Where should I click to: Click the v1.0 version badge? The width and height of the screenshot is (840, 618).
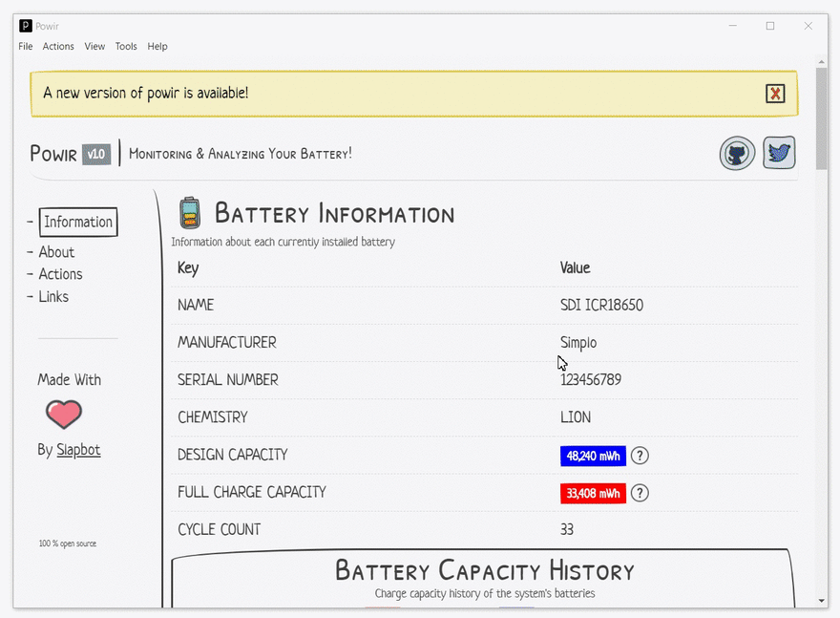tap(96, 155)
